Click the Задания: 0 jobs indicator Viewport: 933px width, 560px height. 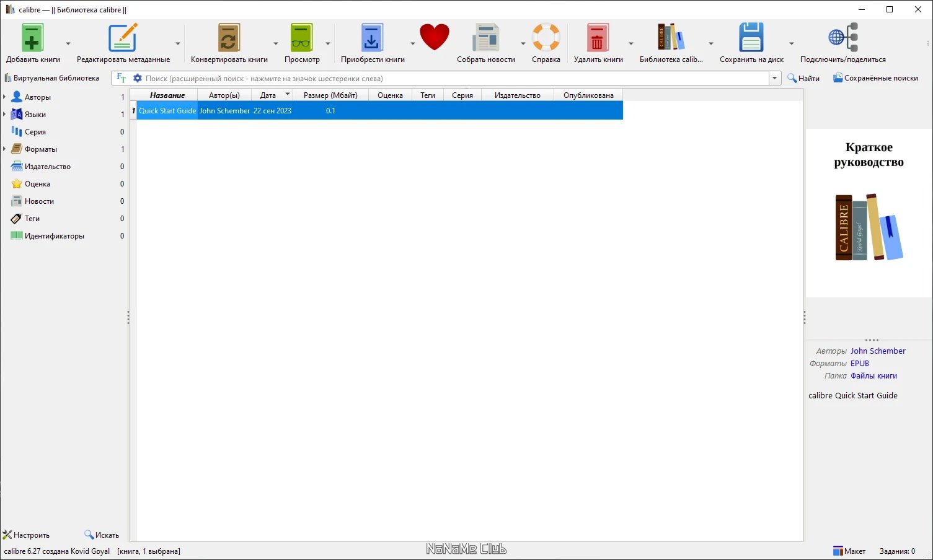click(897, 551)
